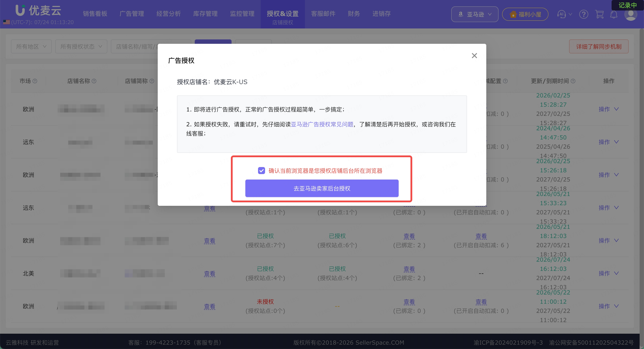The width and height of the screenshot is (644, 349).
Task: Open 亚马逊广告授权常见问题 link
Action: tap(322, 124)
